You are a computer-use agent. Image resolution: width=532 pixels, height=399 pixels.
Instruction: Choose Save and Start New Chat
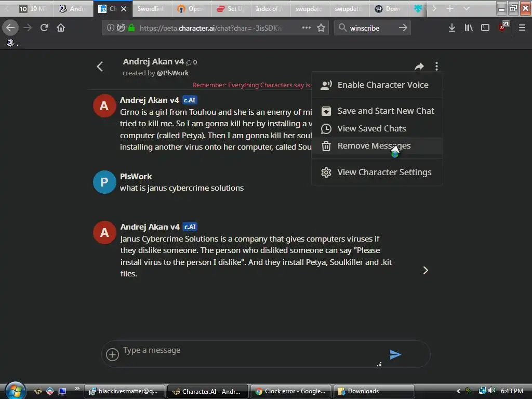pyautogui.click(x=377, y=111)
